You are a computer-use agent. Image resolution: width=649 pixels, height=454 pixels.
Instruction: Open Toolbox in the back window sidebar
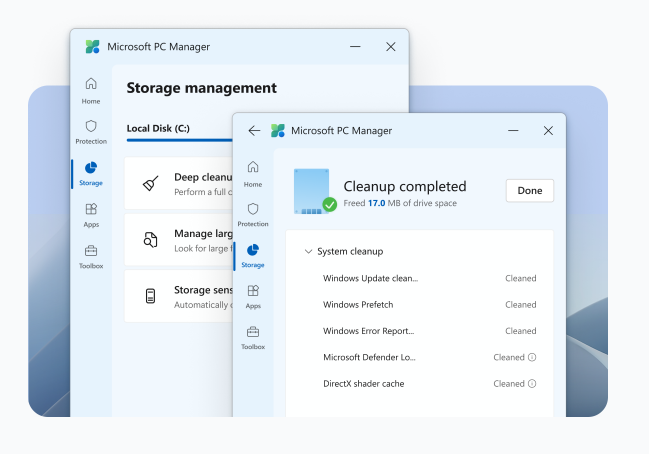pyautogui.click(x=91, y=257)
